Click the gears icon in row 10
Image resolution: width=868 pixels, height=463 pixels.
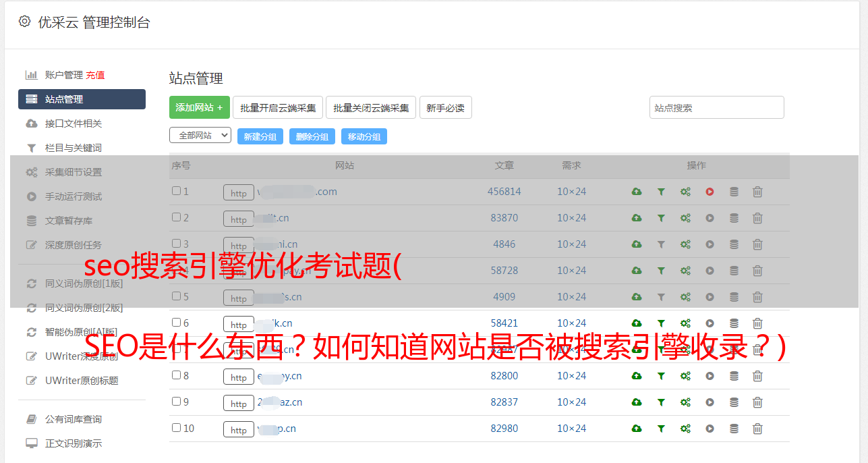coord(685,429)
